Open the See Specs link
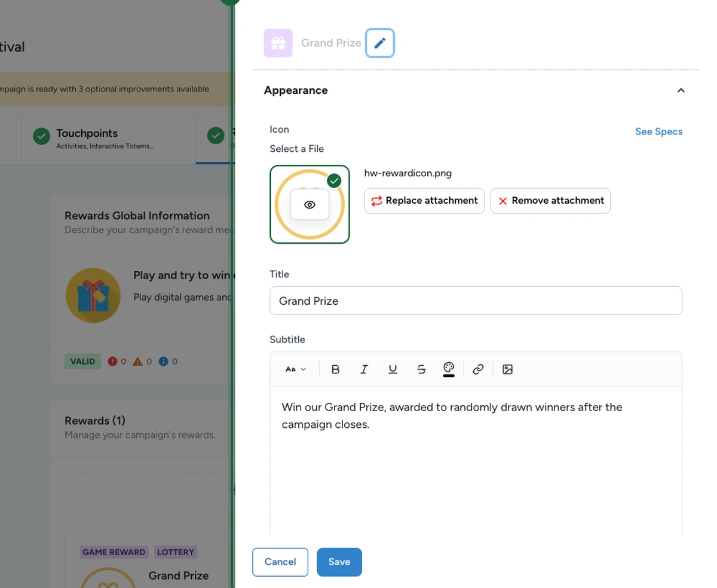 click(x=658, y=131)
